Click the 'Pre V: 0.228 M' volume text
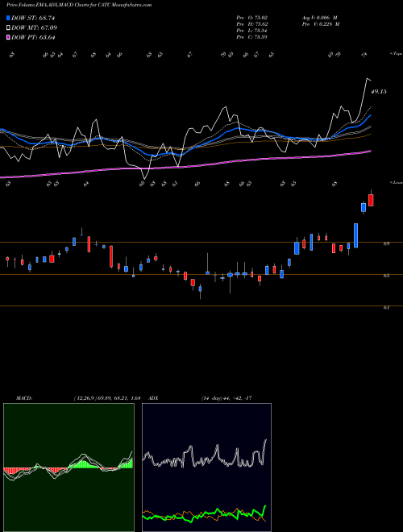Viewport: 403px width, 532px height. click(x=320, y=24)
